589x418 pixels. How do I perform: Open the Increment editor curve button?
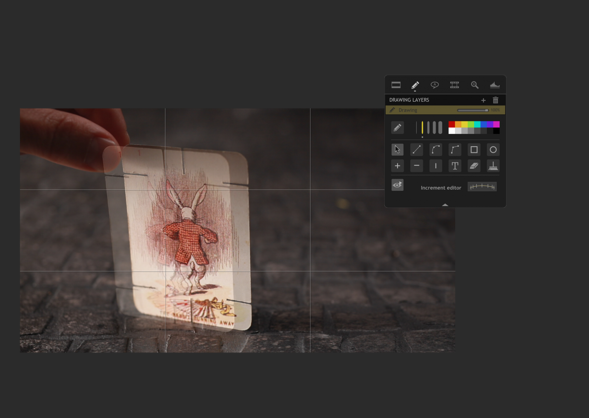click(x=482, y=187)
